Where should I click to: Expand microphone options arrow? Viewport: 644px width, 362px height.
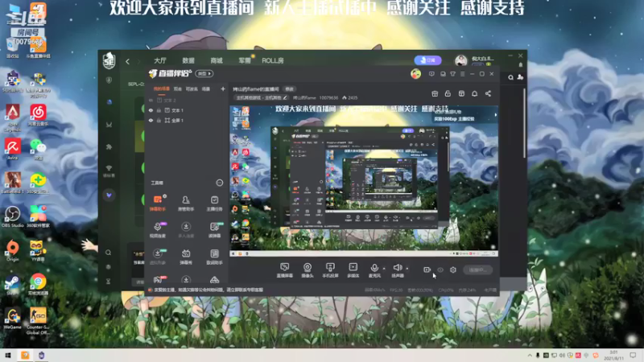(x=384, y=269)
